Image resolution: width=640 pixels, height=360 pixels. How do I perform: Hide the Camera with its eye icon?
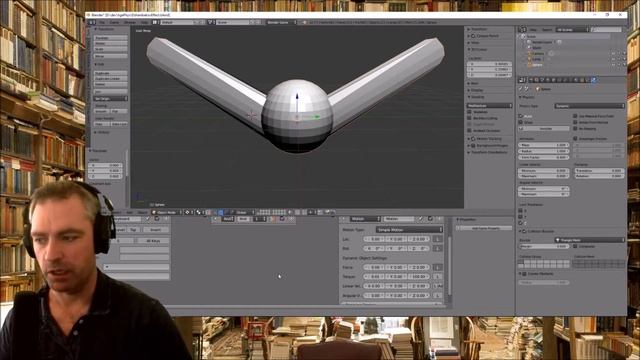pos(613,53)
